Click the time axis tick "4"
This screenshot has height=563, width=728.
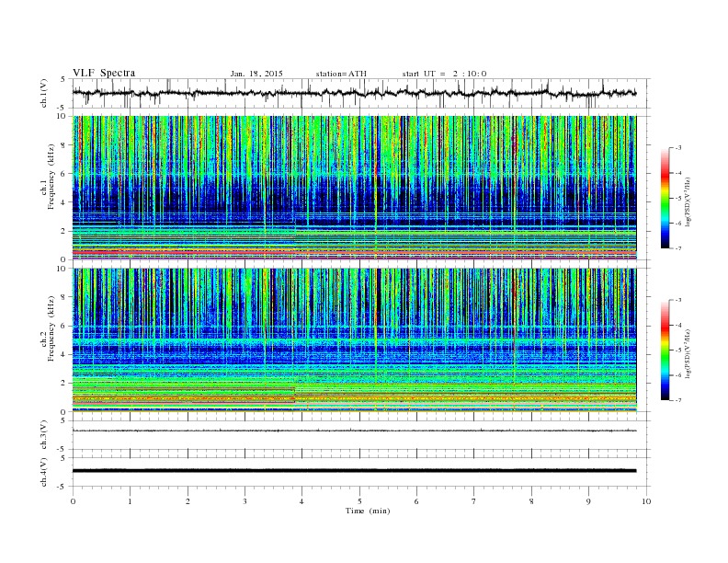[x=302, y=501]
